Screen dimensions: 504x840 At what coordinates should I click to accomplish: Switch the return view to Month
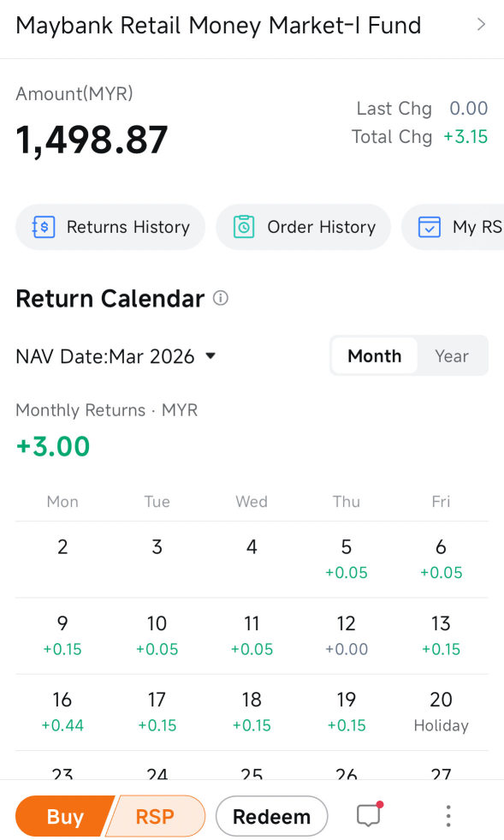click(375, 355)
